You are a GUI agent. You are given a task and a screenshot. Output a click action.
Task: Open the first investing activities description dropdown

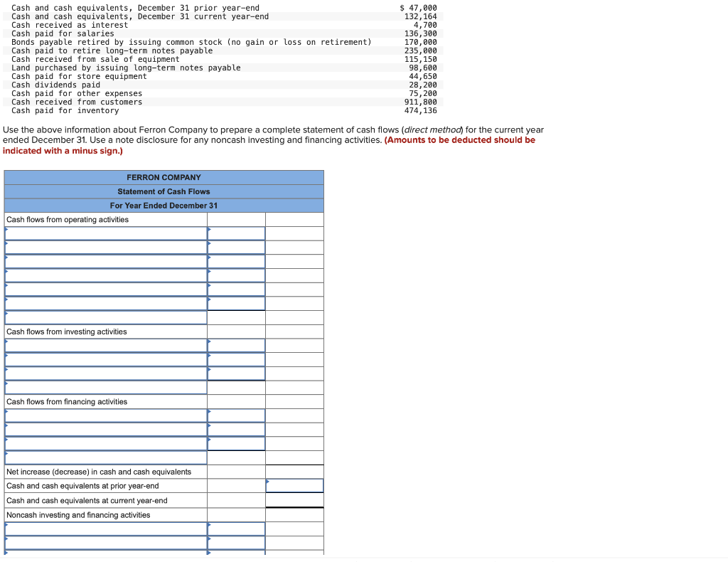105,345
